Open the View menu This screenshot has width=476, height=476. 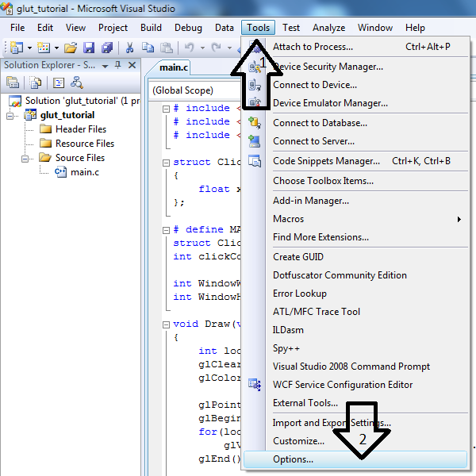[x=75, y=28]
